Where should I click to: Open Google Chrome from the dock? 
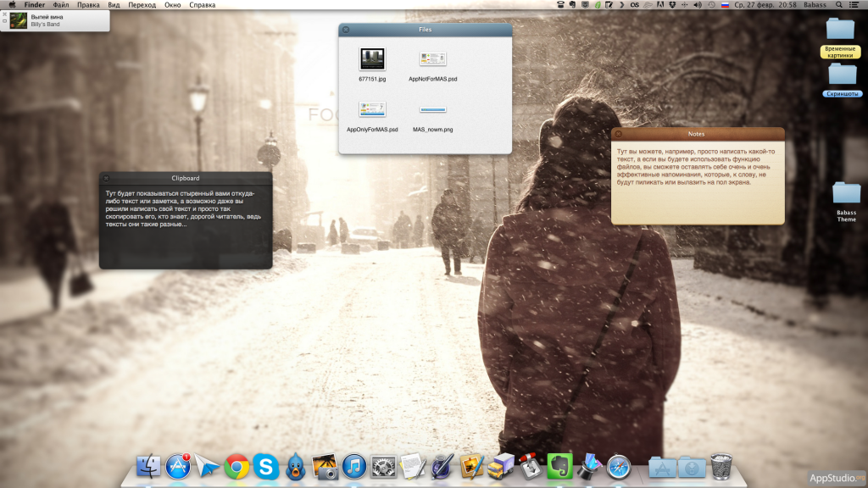pyautogui.click(x=236, y=466)
